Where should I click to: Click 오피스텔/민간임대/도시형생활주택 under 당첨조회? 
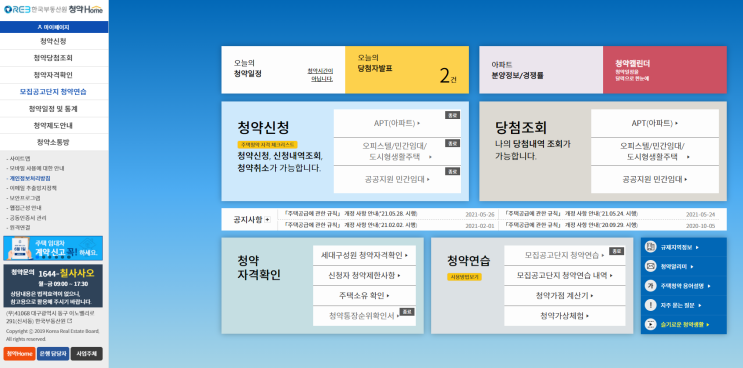point(655,152)
